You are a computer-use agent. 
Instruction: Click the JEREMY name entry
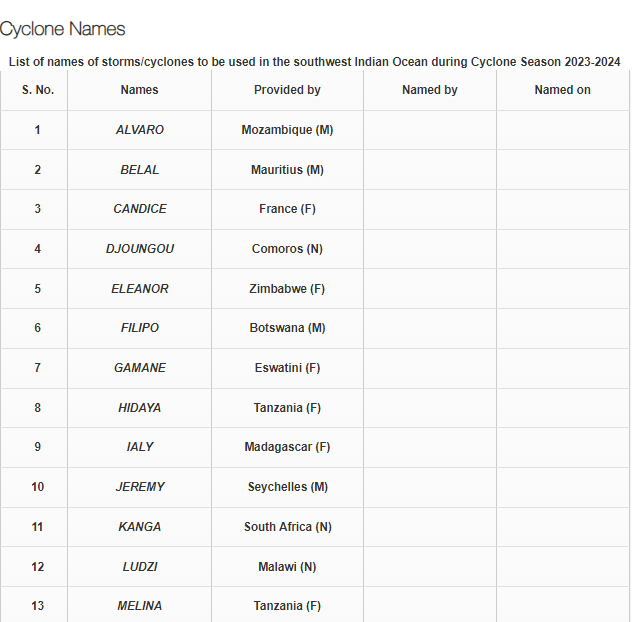point(139,487)
